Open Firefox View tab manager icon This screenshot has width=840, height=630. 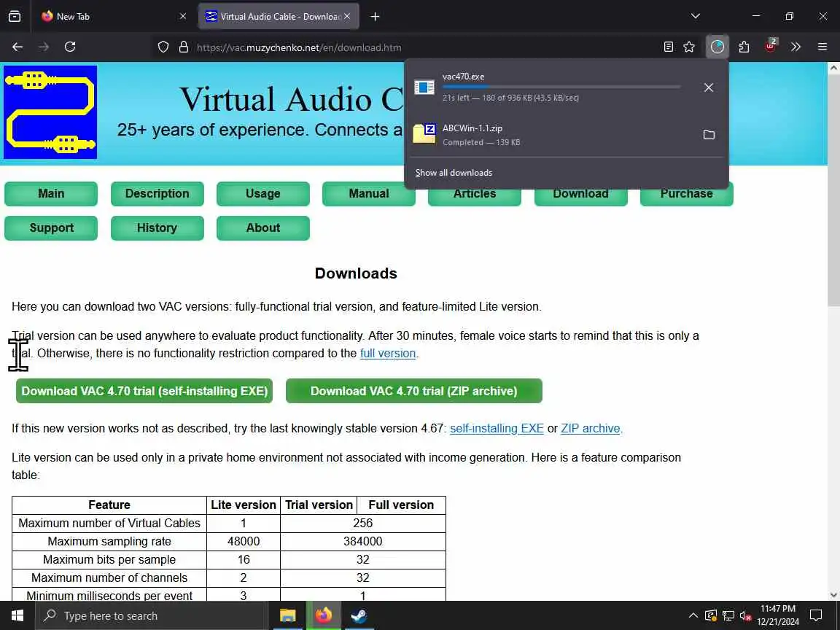click(15, 16)
